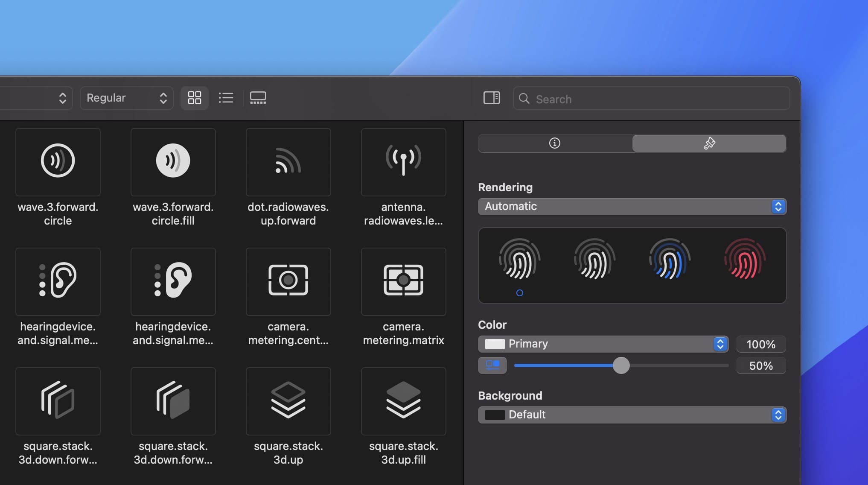Switch to list view
868x485 pixels.
pyautogui.click(x=226, y=98)
